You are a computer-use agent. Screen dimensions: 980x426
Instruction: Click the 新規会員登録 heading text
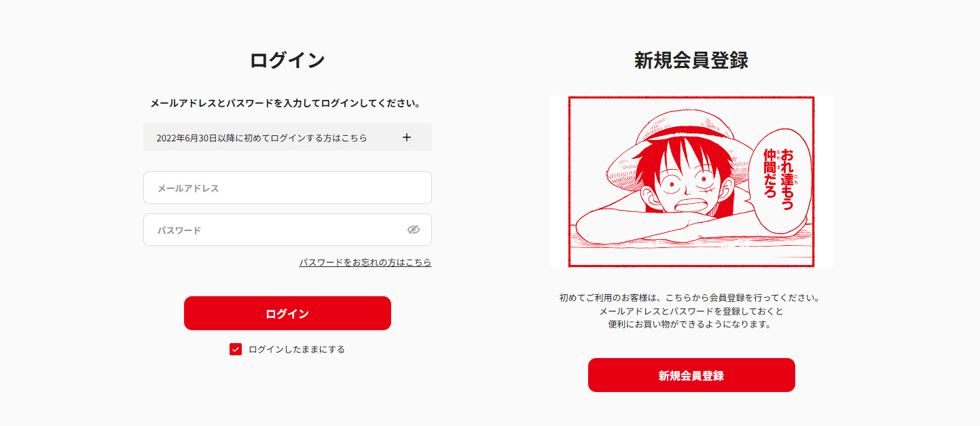point(691,60)
